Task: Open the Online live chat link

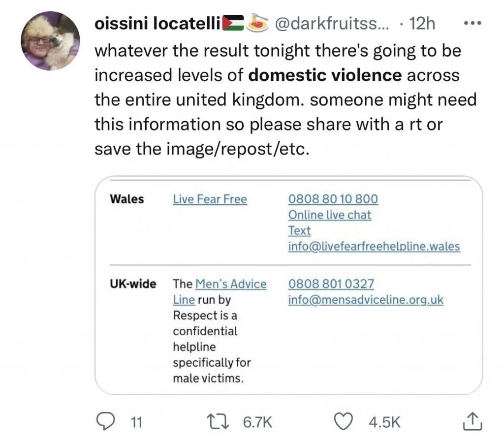Action: [x=330, y=215]
